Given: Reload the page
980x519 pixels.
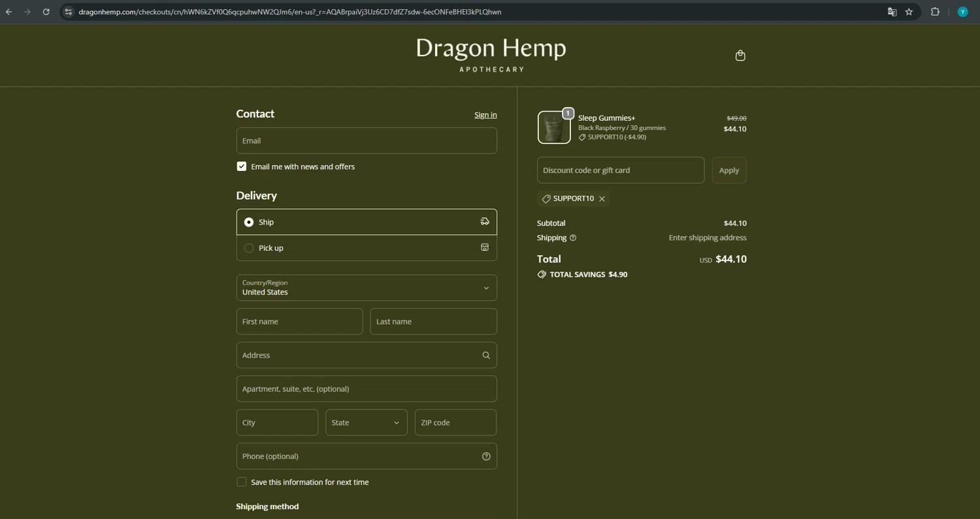Looking at the screenshot, I should (46, 12).
